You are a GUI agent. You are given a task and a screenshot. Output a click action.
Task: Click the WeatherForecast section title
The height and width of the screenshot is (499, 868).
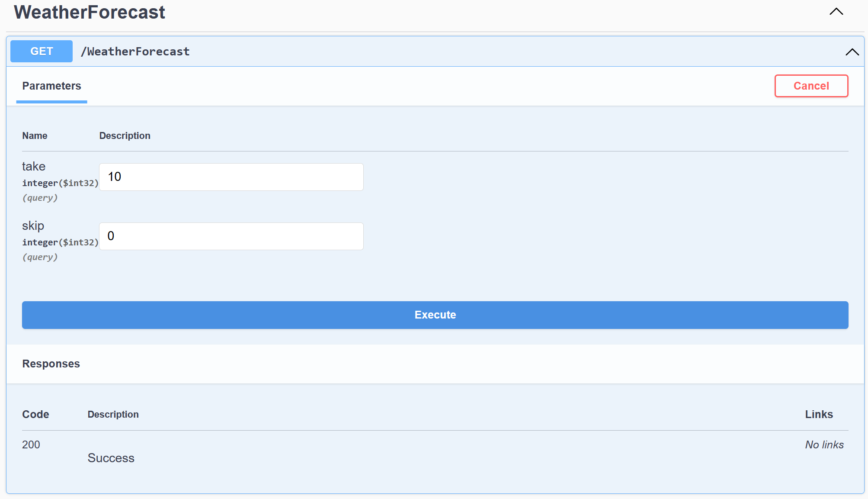[x=90, y=12]
